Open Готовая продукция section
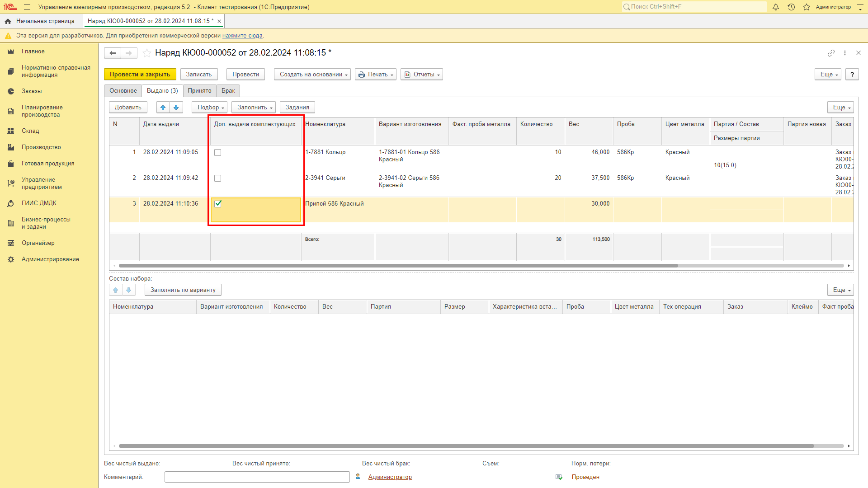The width and height of the screenshot is (868, 488). (48, 164)
